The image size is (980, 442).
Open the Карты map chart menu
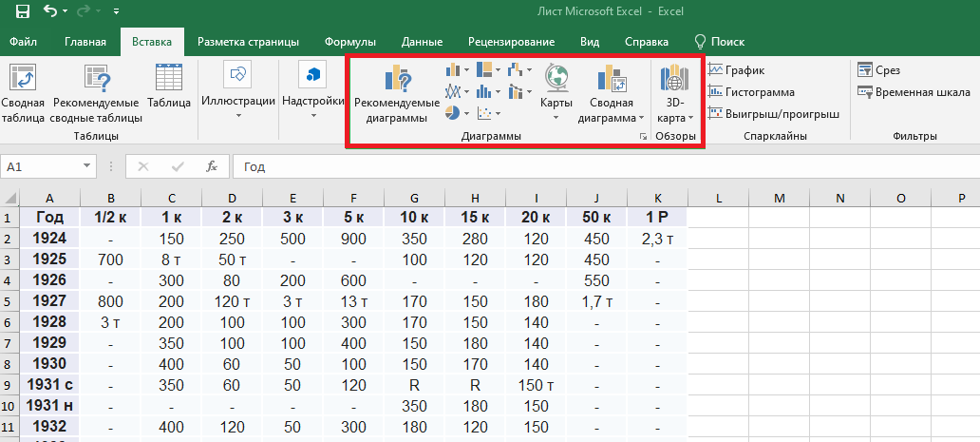pos(556,92)
